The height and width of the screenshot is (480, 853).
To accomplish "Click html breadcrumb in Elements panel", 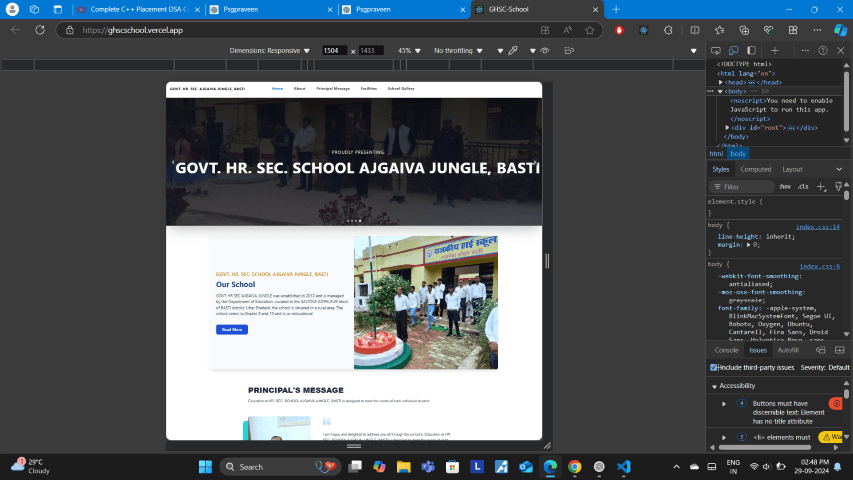I will (716, 154).
